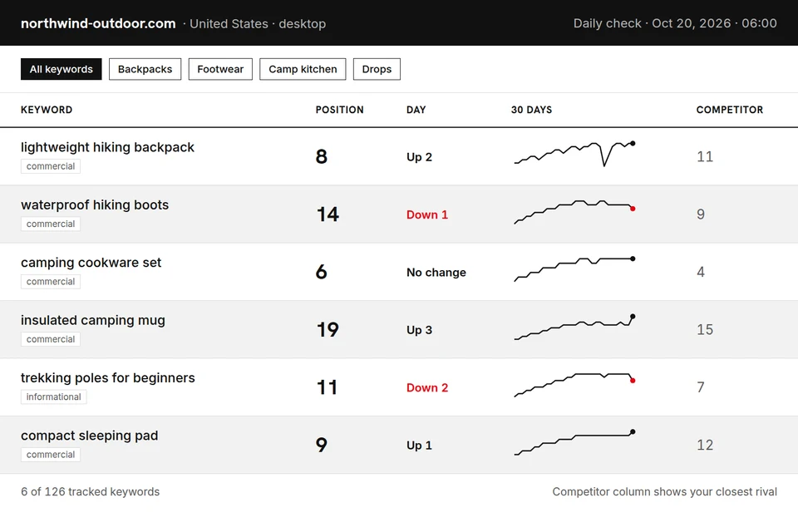Viewport: 798px width, 532px height.
Task: Click position 14 for waterproof hiking boots
Action: pyautogui.click(x=328, y=214)
